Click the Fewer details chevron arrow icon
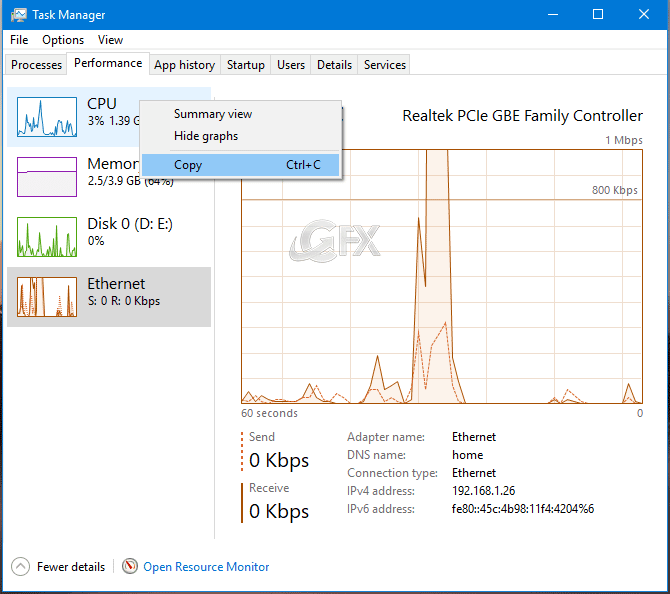 (21, 567)
